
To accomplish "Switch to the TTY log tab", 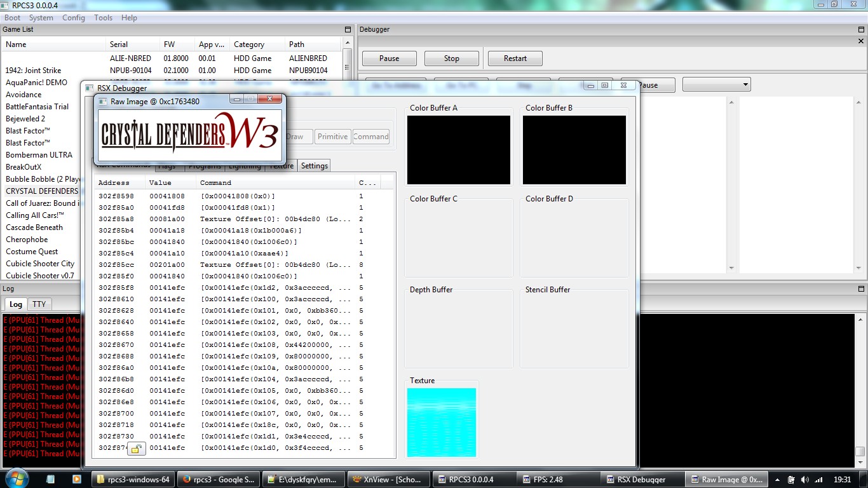I will pos(39,304).
